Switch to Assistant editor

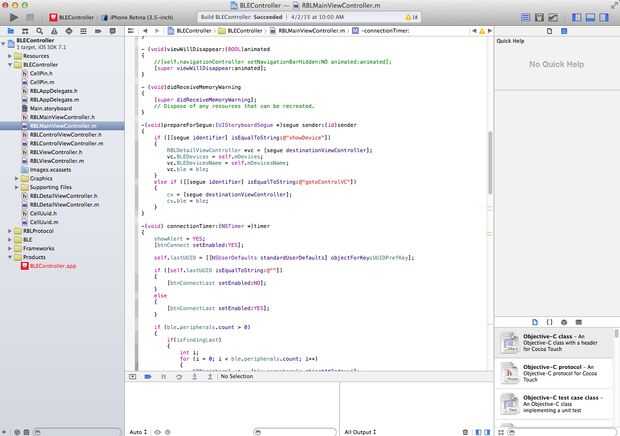tap(539, 17)
